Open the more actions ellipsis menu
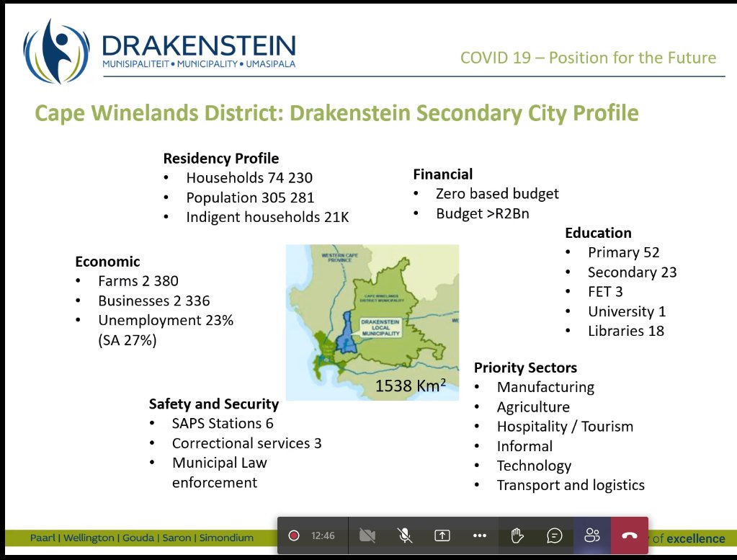 click(479, 535)
